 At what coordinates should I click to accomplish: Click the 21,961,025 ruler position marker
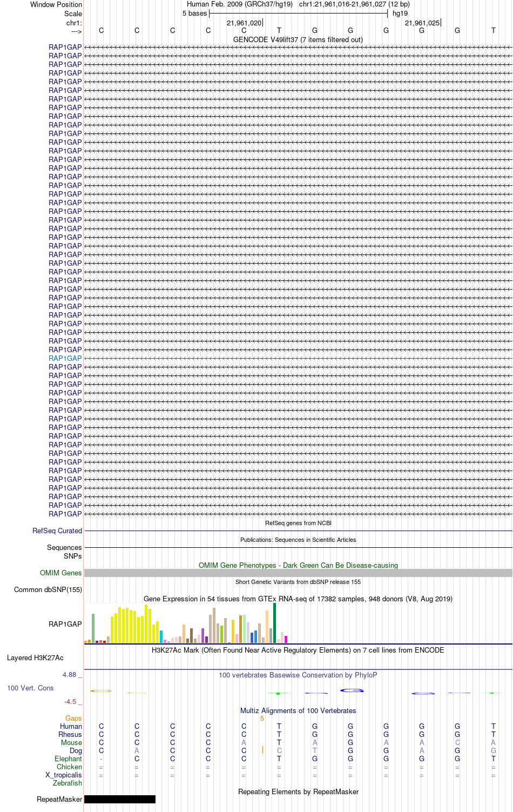point(423,23)
